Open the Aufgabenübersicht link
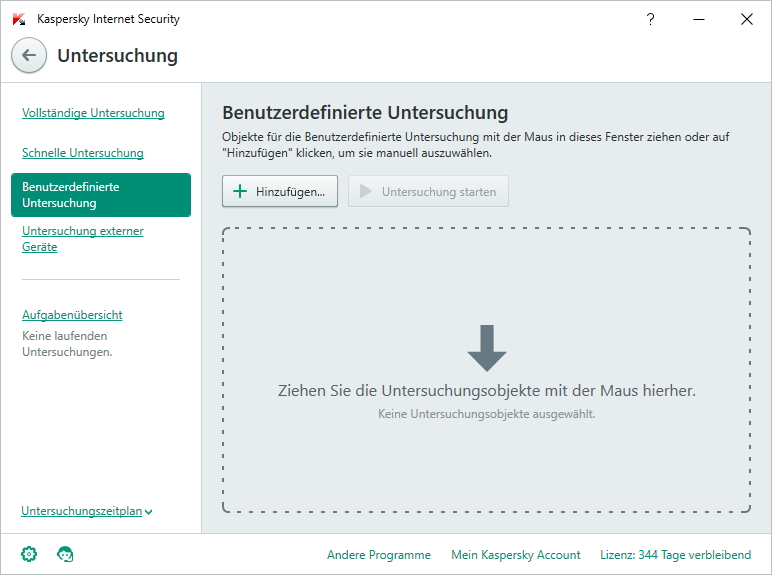Viewport: 772px width, 575px height. pyautogui.click(x=72, y=315)
